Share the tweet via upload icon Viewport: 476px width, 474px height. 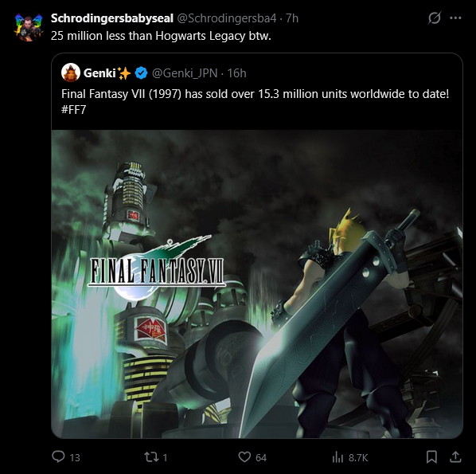pos(455,456)
